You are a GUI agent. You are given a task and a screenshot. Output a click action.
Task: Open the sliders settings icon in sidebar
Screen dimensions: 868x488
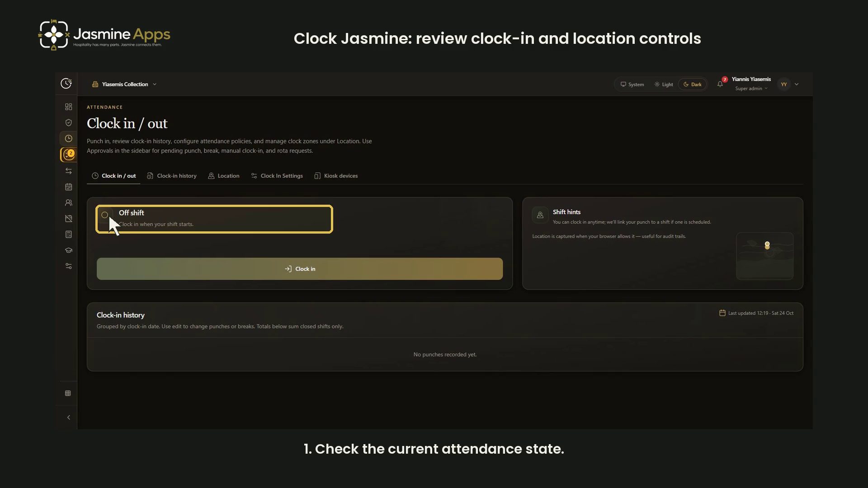click(x=68, y=266)
